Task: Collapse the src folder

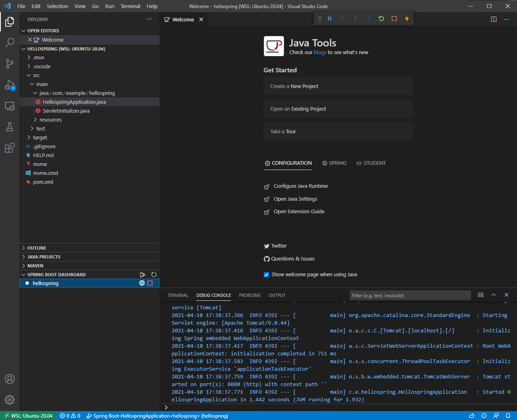Action: pos(36,75)
